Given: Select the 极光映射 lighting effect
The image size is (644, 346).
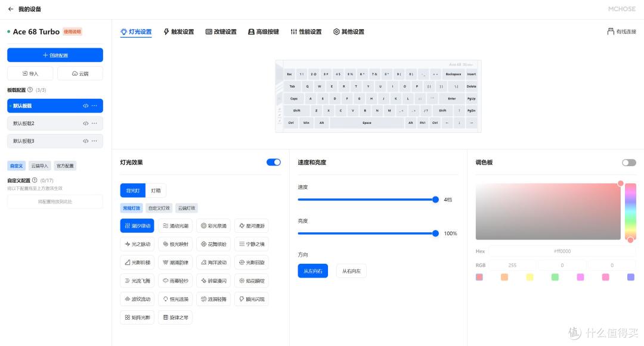Looking at the screenshot, I should (175, 244).
